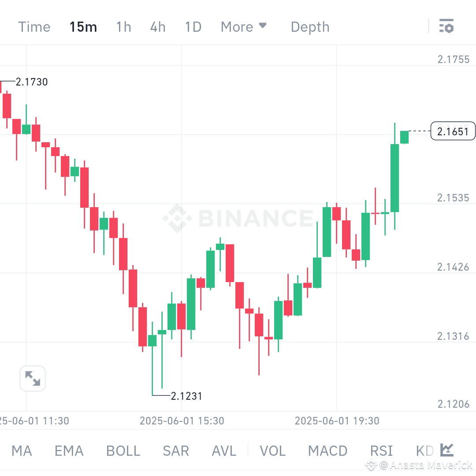
Task: Switch to the 1h timeframe tab
Action: tap(123, 26)
